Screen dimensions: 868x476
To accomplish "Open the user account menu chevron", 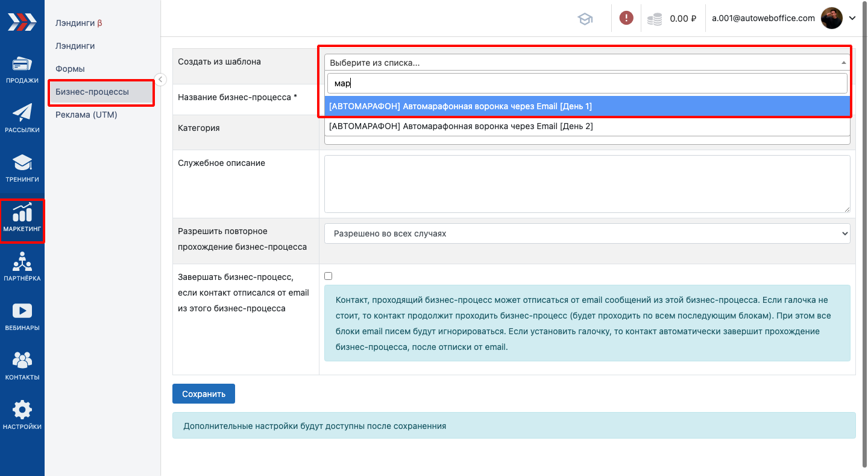I will point(852,18).
